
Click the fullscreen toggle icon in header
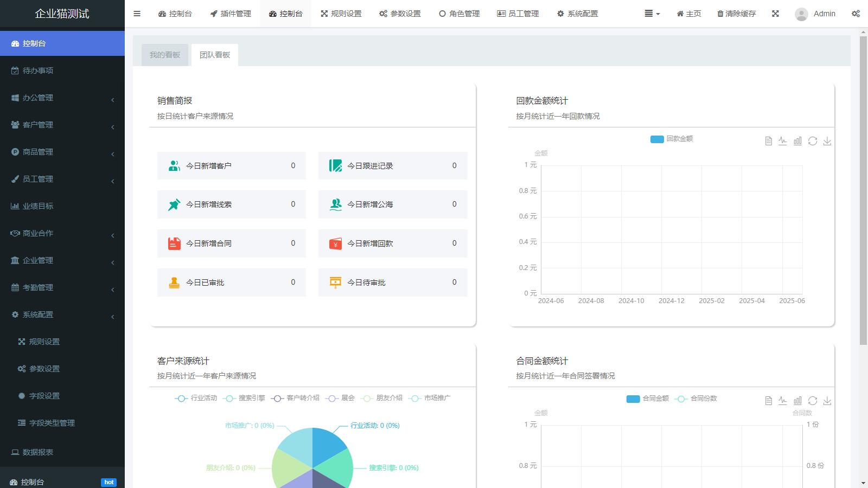pos(775,14)
